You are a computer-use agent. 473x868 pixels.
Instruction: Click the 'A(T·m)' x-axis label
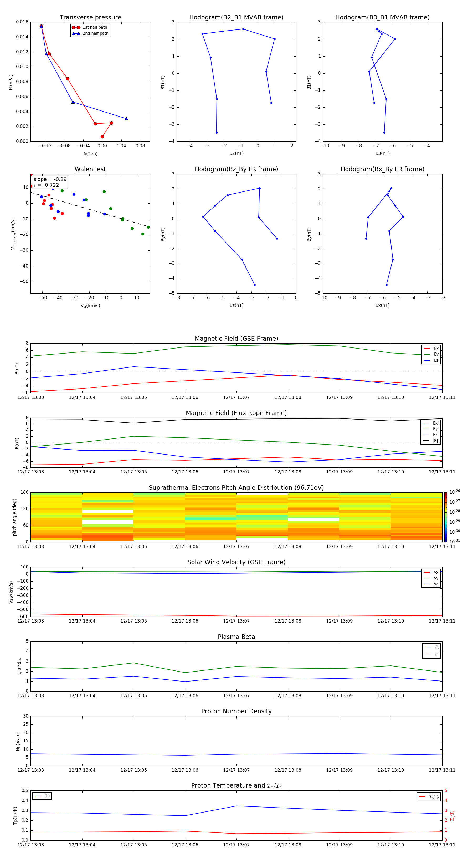tap(90, 154)
